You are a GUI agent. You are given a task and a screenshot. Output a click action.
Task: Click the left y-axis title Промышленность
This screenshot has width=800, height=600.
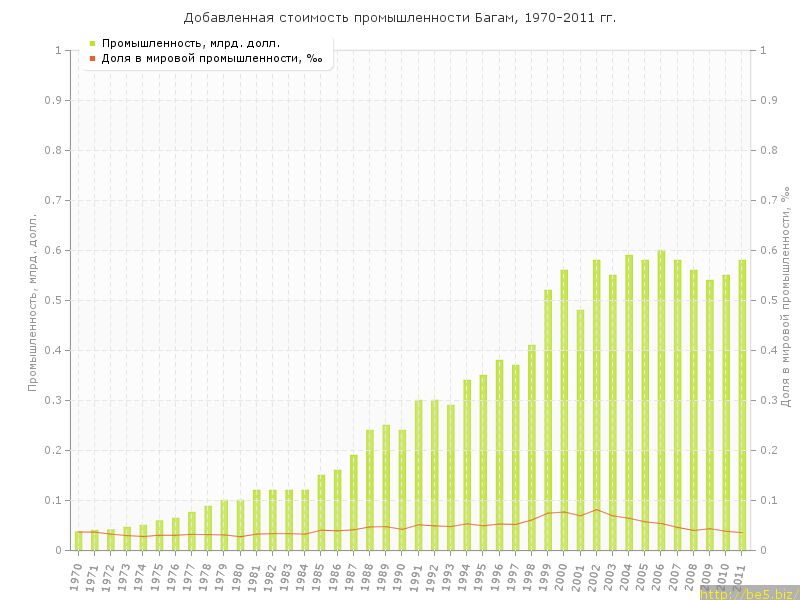coord(32,300)
